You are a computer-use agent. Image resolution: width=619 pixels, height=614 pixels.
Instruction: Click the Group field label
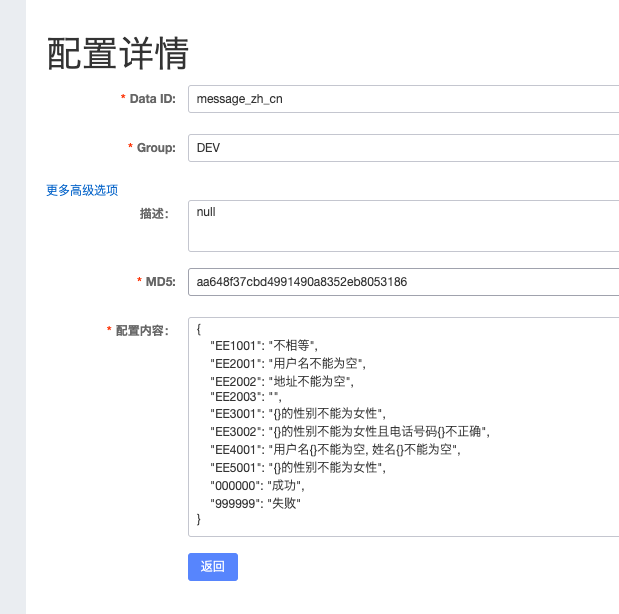156,148
